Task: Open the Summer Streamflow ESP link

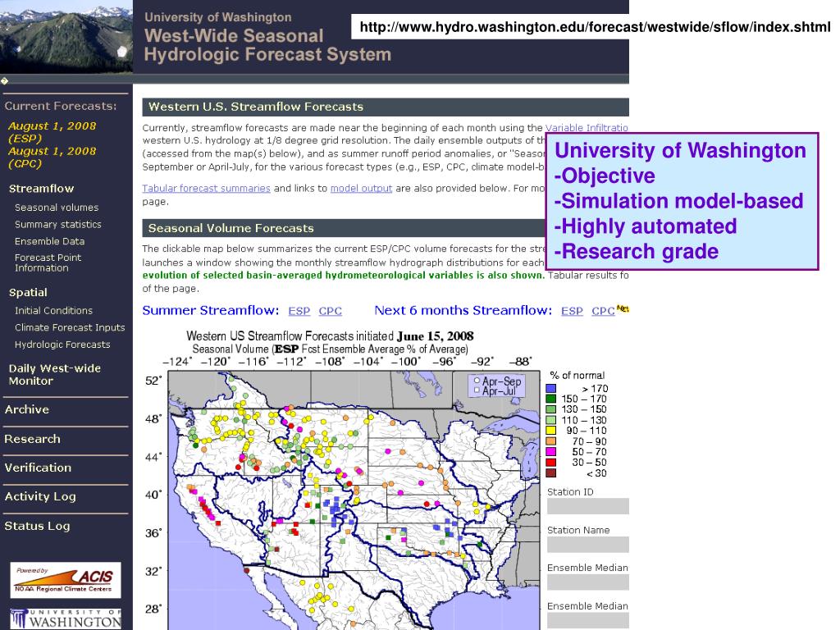Action: point(299,311)
